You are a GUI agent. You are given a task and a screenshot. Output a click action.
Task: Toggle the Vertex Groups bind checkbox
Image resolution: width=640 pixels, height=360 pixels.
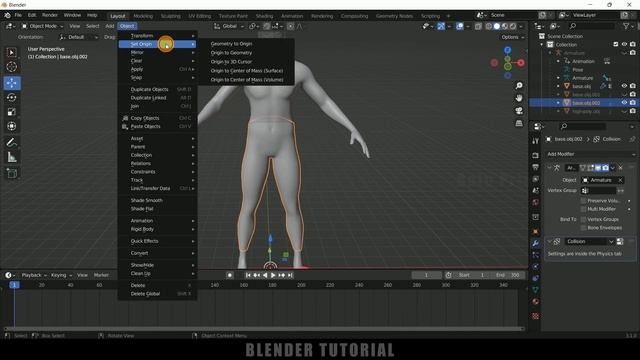583,220
